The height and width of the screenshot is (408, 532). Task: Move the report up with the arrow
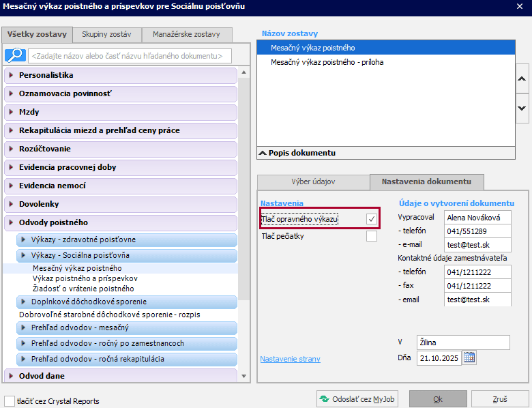[522, 79]
